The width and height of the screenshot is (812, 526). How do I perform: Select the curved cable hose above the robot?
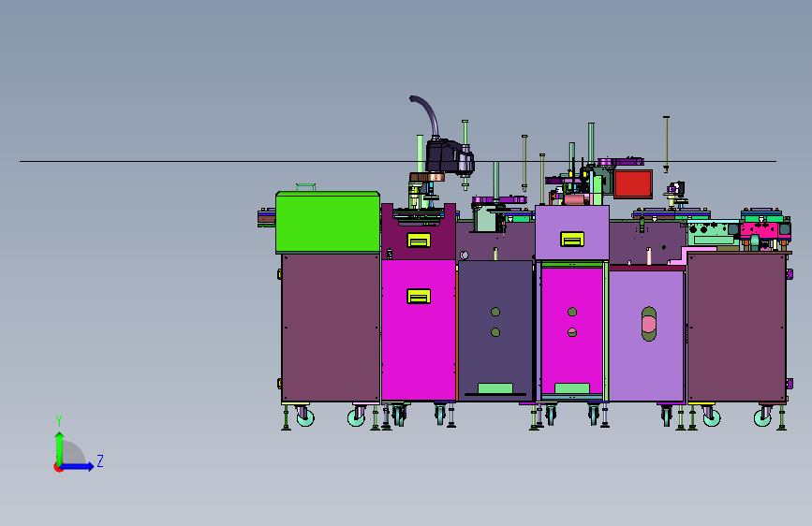[x=426, y=115]
